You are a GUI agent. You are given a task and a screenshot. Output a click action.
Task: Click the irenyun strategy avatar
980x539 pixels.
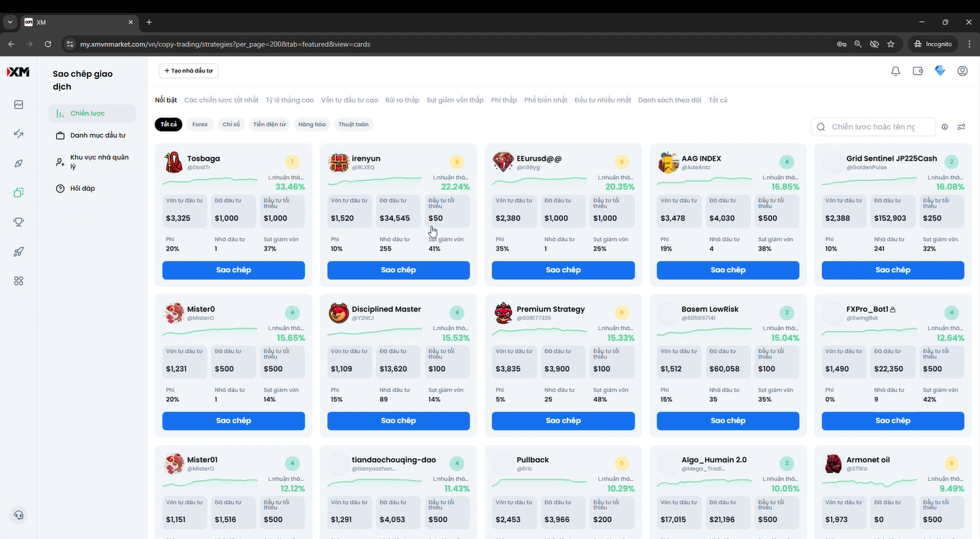point(338,162)
